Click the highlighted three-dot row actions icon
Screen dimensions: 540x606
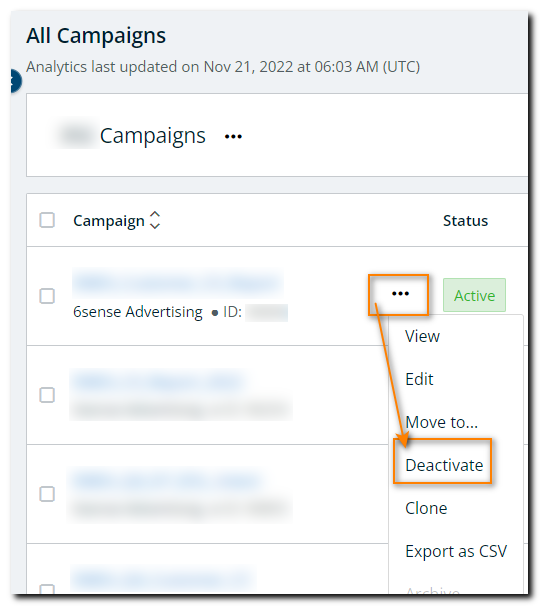(x=400, y=294)
